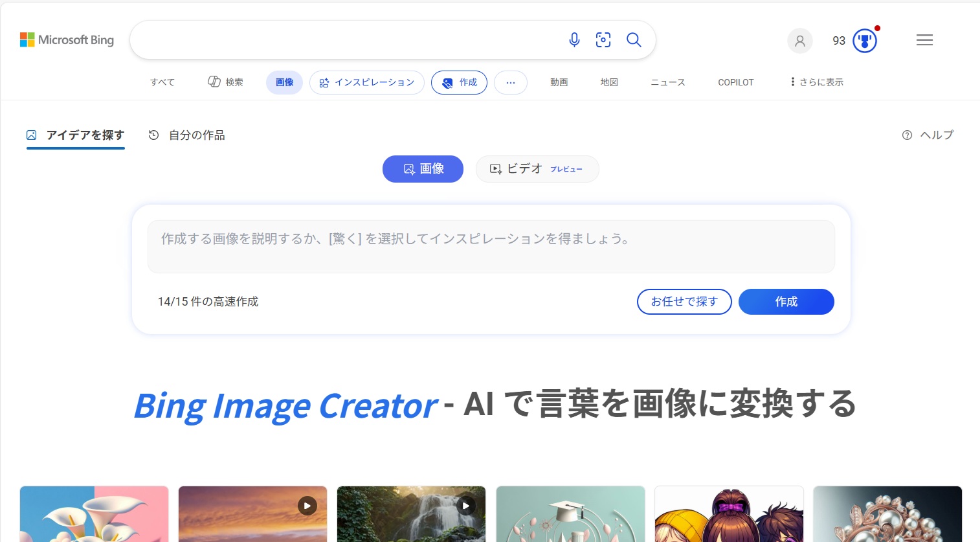
Task: Click the image description prompt field
Action: click(x=491, y=247)
